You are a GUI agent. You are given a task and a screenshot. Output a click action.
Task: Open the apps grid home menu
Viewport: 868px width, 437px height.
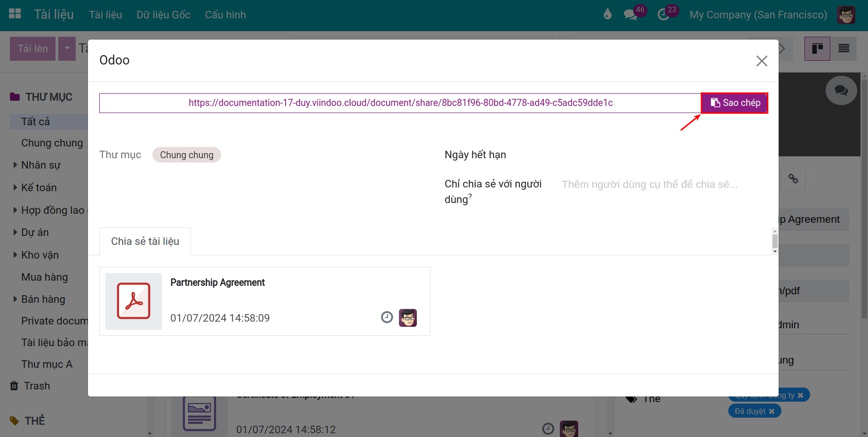pyautogui.click(x=15, y=14)
